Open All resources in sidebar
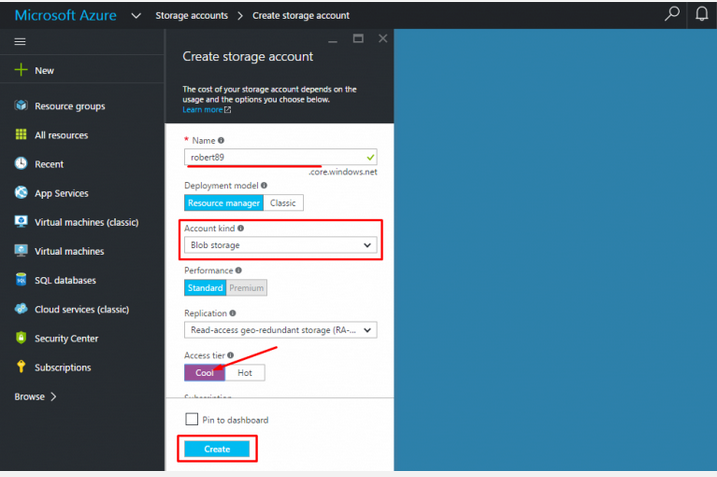This screenshot has width=717, height=477. [61, 135]
